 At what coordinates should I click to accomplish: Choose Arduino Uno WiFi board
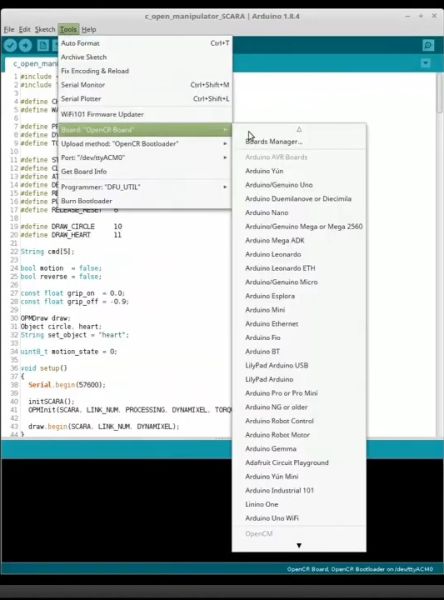click(299, 518)
